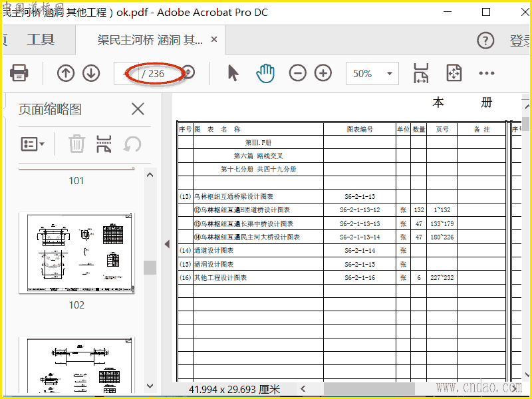Click the 乌林枢纽互通桥梁设计图表 row

(x=341, y=196)
